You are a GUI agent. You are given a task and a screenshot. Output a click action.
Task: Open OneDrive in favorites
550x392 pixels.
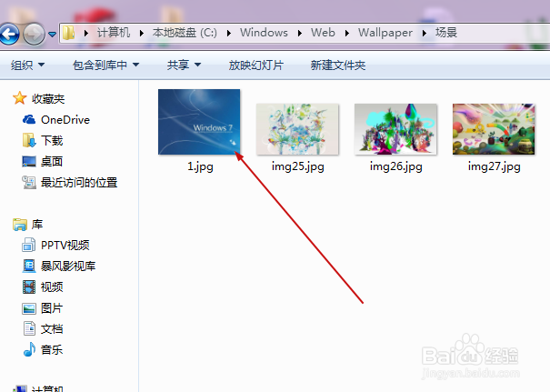[65, 120]
